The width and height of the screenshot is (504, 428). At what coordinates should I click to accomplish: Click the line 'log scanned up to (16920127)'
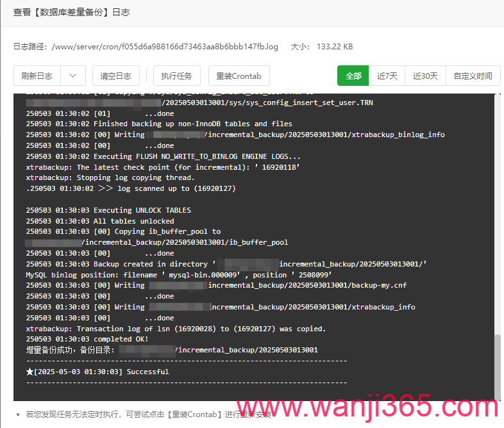131,188
